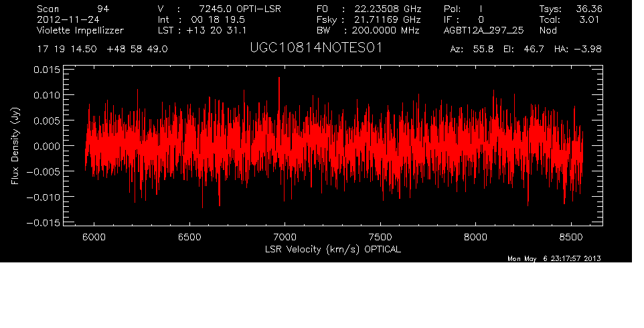Click y-axis tick label 0.010
Image resolution: width=644 pixels, height=328 pixels.
point(46,96)
